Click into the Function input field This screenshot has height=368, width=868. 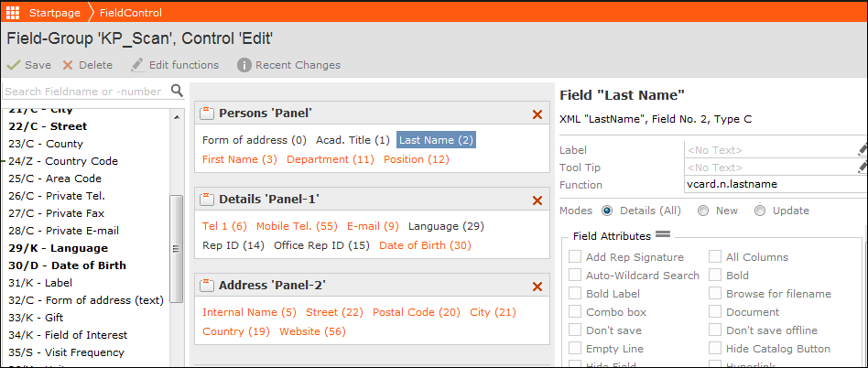coord(776,184)
